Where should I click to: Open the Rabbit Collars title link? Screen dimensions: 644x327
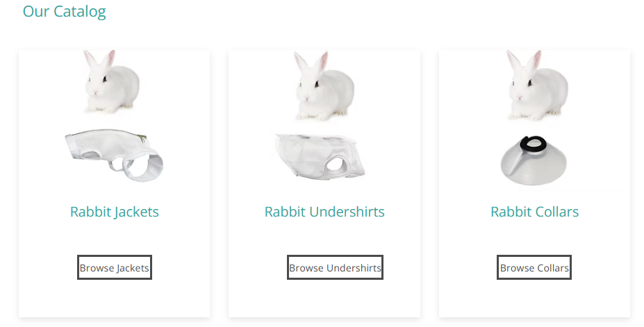click(x=535, y=212)
